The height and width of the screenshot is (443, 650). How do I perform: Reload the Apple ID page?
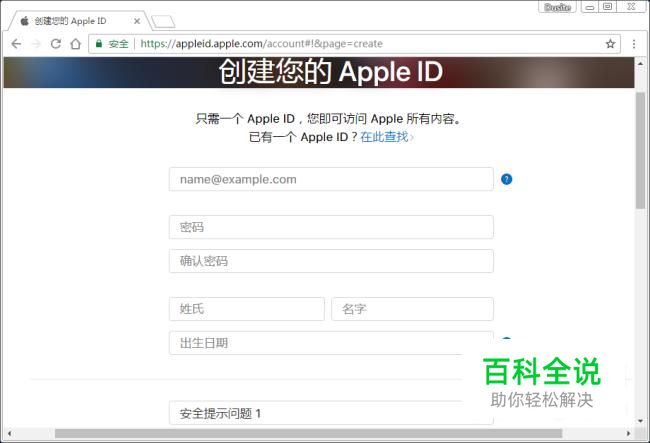[56, 44]
